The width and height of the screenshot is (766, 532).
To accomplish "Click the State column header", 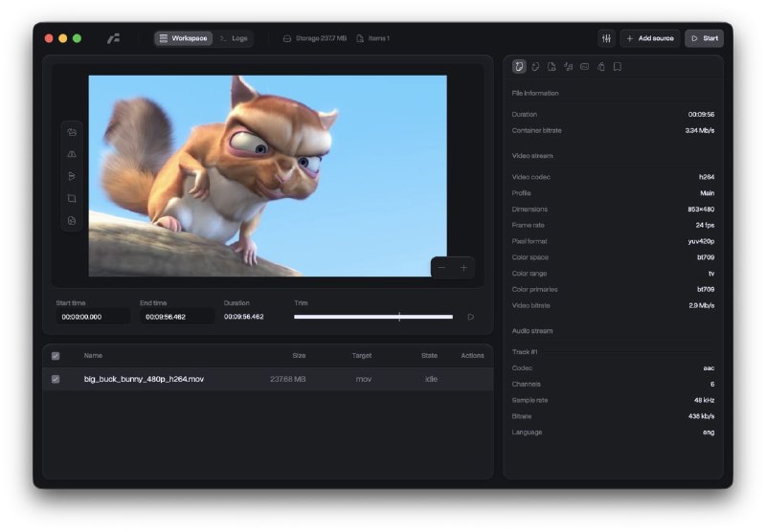I will click(x=429, y=355).
